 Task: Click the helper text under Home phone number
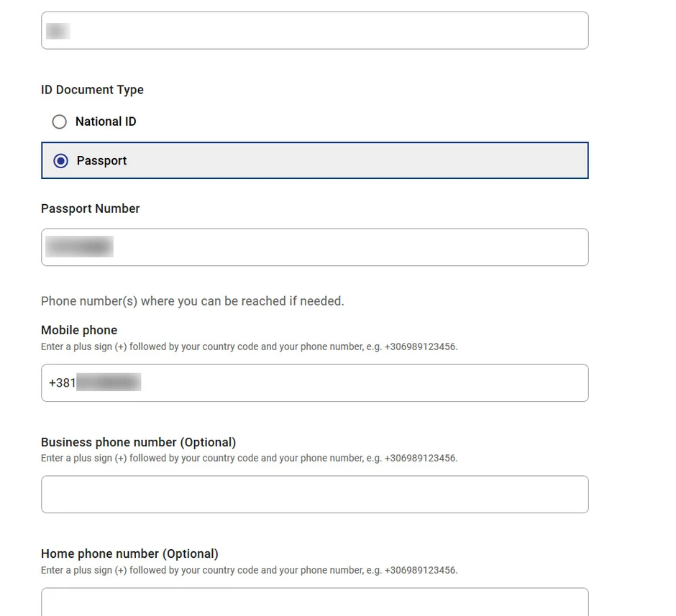point(249,570)
